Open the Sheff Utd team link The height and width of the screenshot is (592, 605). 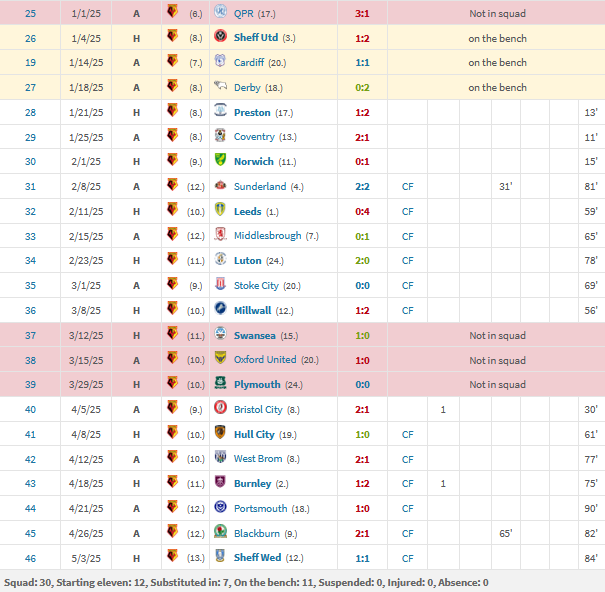click(256, 38)
